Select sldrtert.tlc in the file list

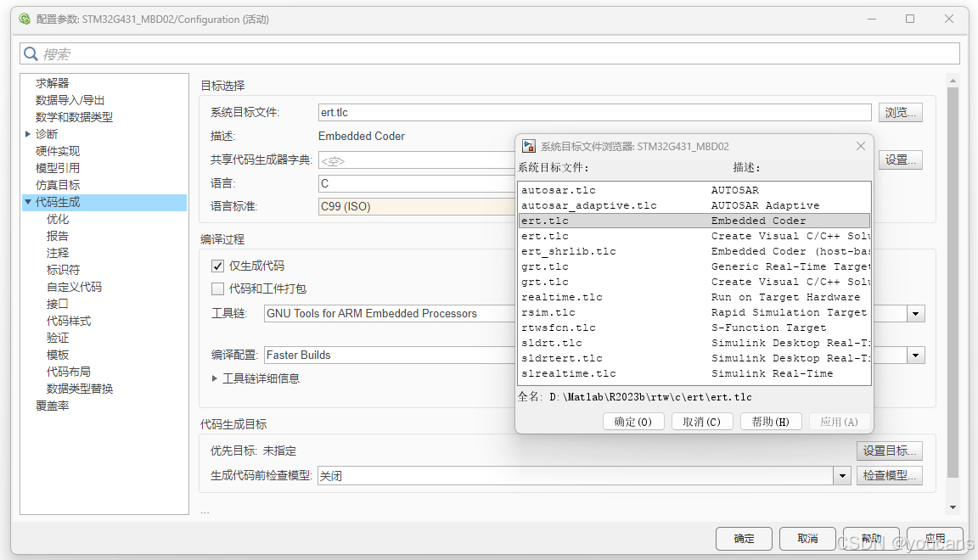pyautogui.click(x=694, y=358)
